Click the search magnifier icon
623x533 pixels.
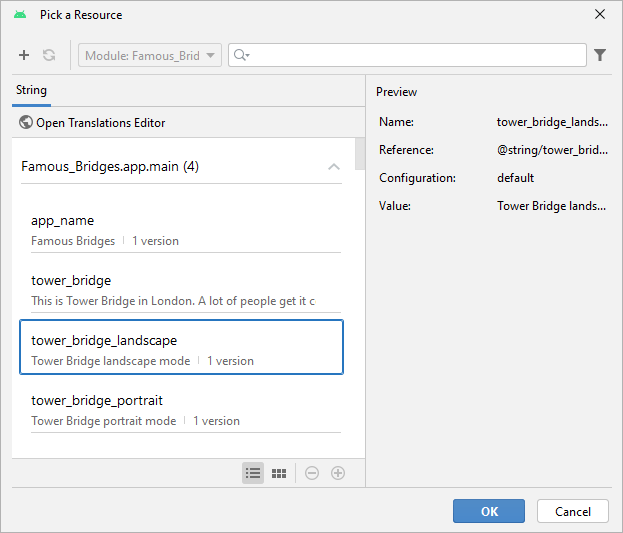pos(241,55)
